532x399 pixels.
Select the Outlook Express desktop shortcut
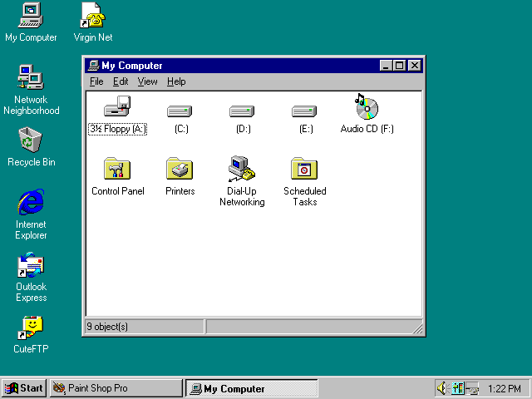(31, 264)
